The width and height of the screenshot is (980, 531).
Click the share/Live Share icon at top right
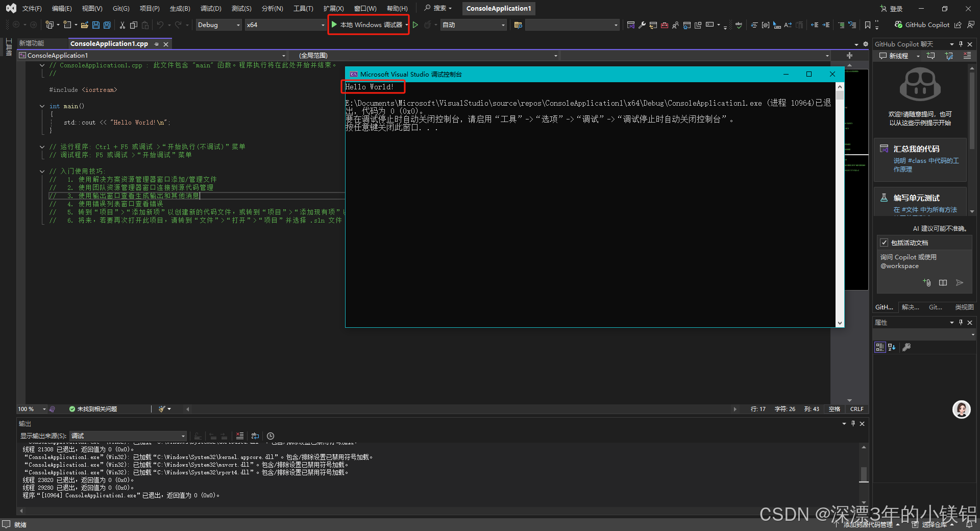click(x=958, y=25)
